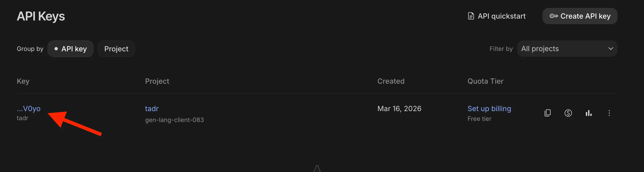The width and height of the screenshot is (644, 172).
Task: Group keys by API key
Action: pos(71,49)
